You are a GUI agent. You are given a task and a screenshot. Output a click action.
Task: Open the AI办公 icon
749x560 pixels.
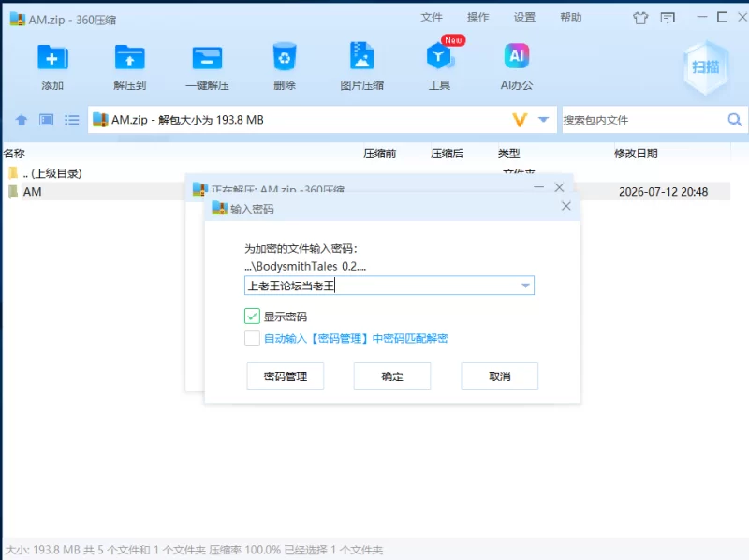tap(517, 56)
